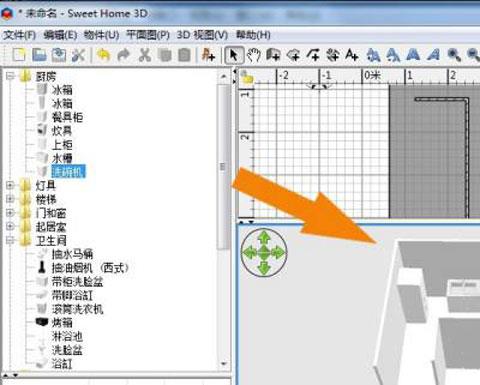This screenshot has width=480, height=385.
Task: Click catalog scrollbar up arrow
Action: pyautogui.click(x=224, y=76)
